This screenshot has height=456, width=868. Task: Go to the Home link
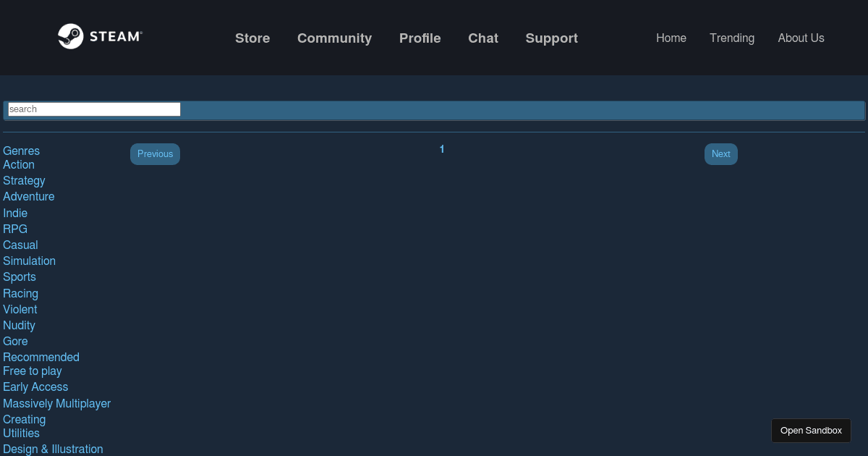coord(671,38)
